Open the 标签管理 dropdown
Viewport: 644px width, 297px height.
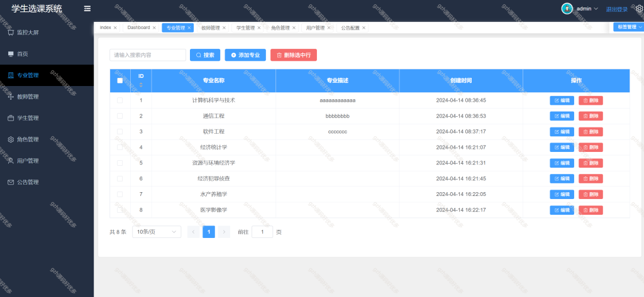630,26
